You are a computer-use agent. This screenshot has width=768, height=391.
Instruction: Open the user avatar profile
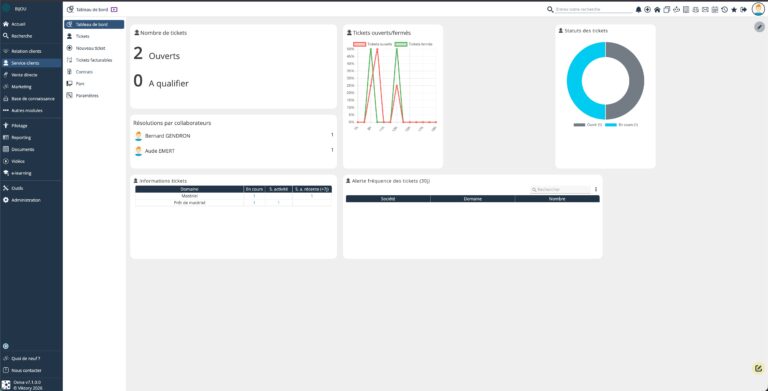tap(758, 9)
